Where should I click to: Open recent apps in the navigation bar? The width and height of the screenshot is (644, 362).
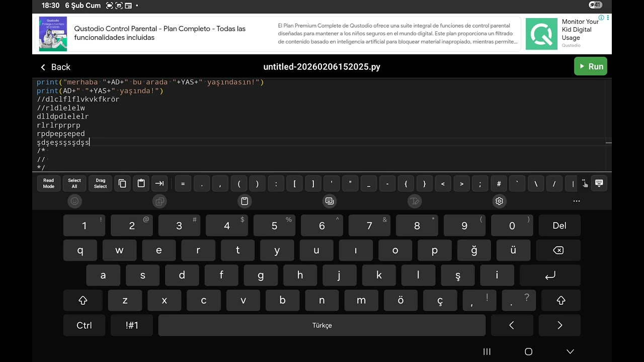click(x=487, y=351)
